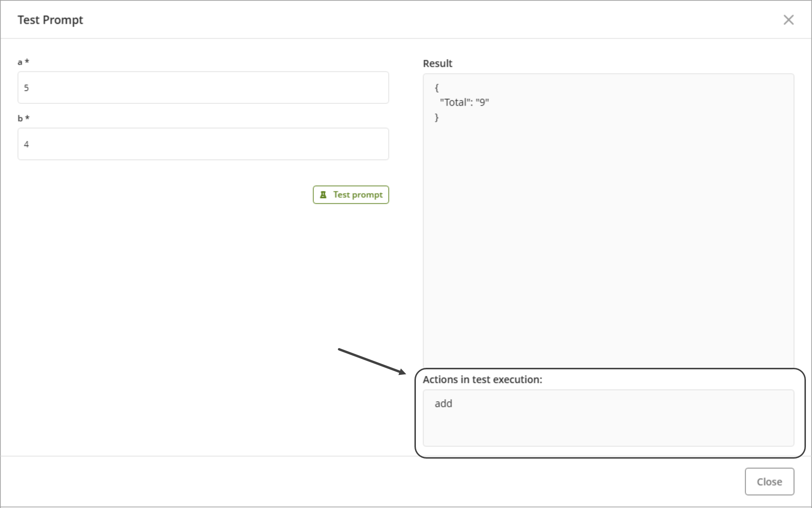812x508 pixels.
Task: Click the Actions in test execution box
Action: [608, 418]
